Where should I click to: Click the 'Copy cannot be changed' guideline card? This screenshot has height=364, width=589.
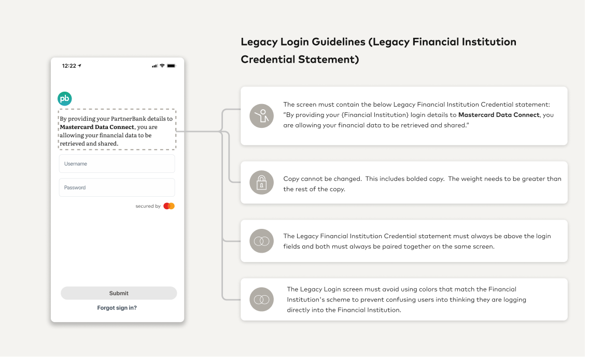[404, 183]
